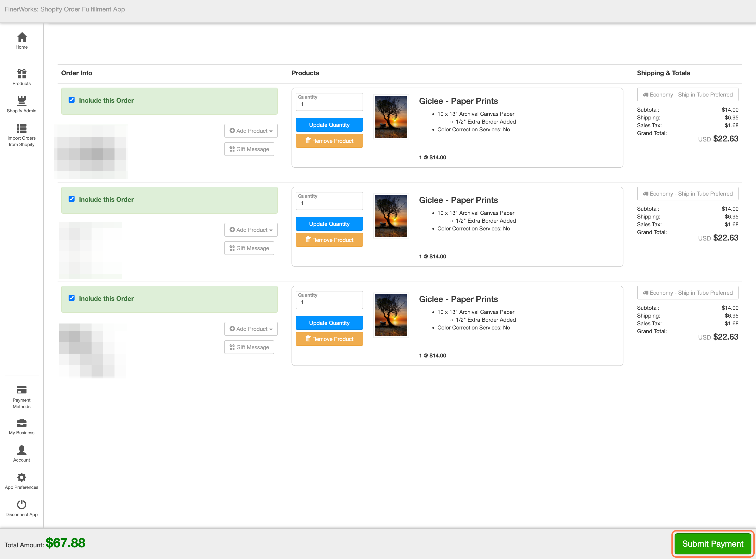756x559 pixels.
Task: Uncheck Include this Order for the third order
Action: pos(71,298)
